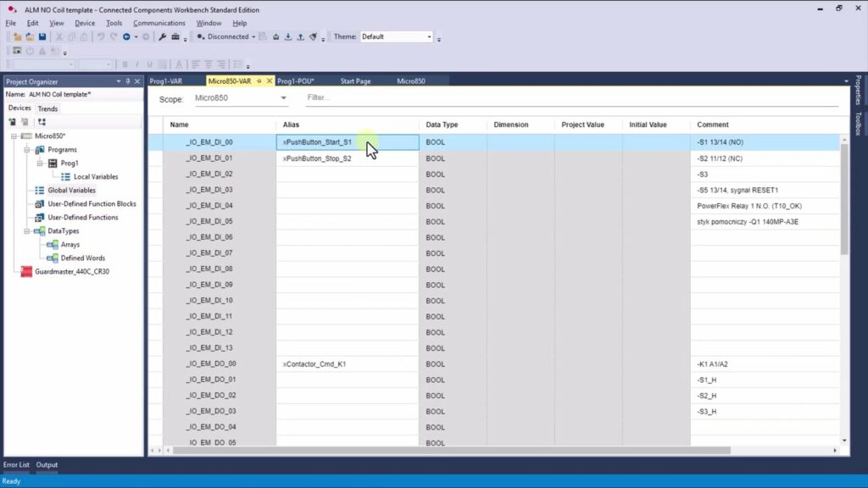Click the pin icon on Micro850-VAR tab

pyautogui.click(x=259, y=81)
